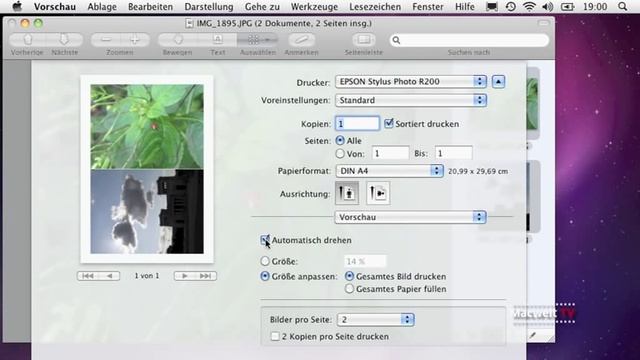Open the Vorschau options dropdown

pos(410,217)
